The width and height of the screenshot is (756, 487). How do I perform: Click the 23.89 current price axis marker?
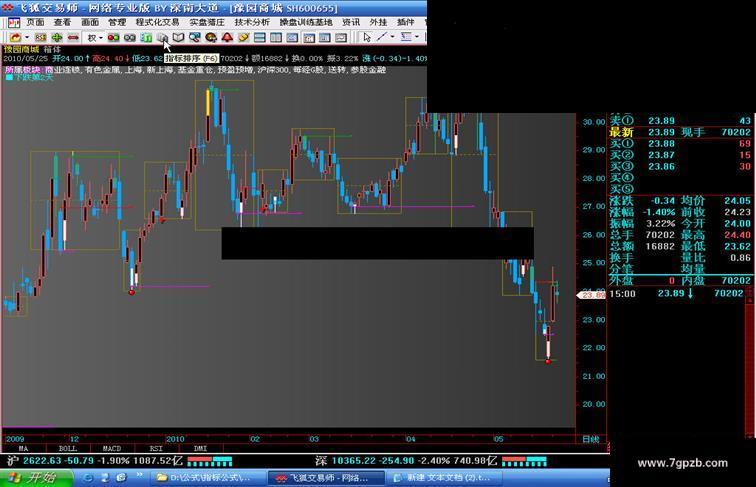coord(591,295)
